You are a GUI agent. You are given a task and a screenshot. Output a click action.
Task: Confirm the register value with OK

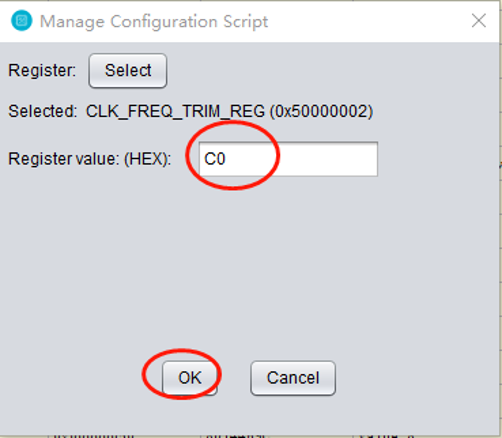190,378
